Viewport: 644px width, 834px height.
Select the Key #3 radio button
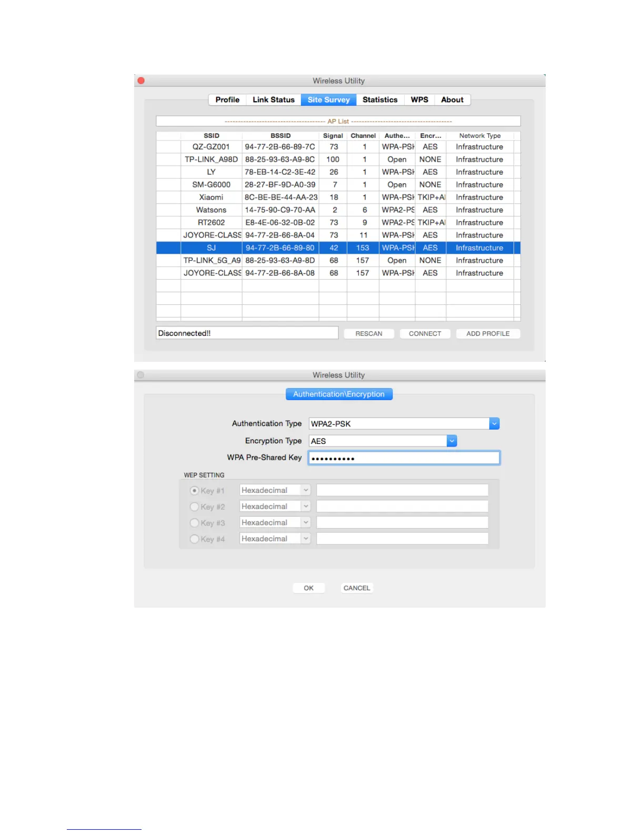tap(195, 523)
